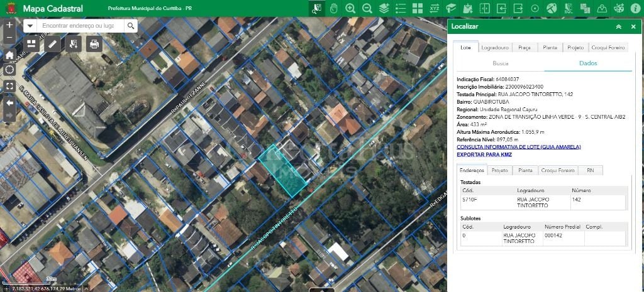Click the export arrow-out box icon
The image size is (644, 292).
(518, 8)
